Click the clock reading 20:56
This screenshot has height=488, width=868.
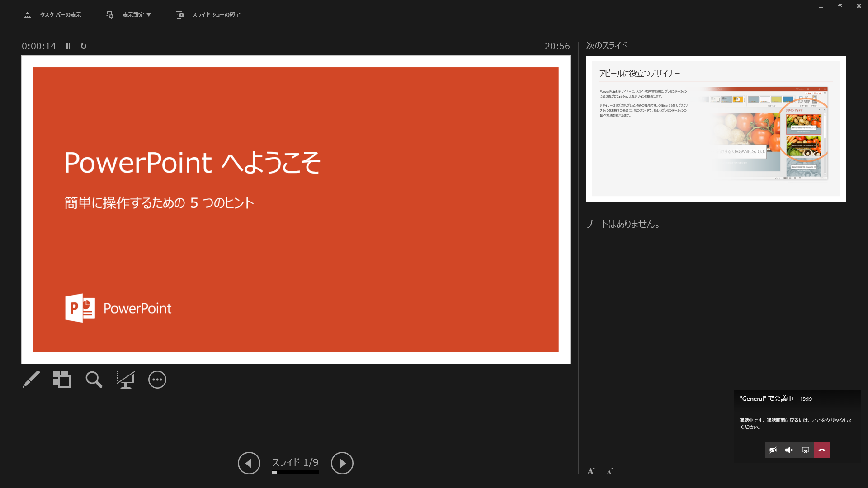coord(557,46)
